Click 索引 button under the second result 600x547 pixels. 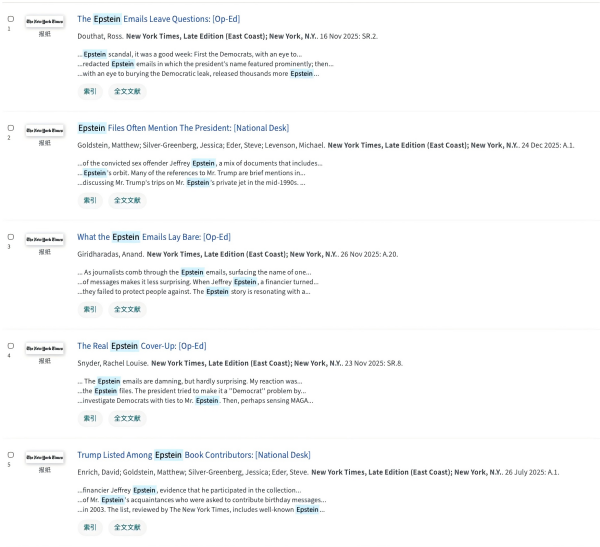coord(90,200)
